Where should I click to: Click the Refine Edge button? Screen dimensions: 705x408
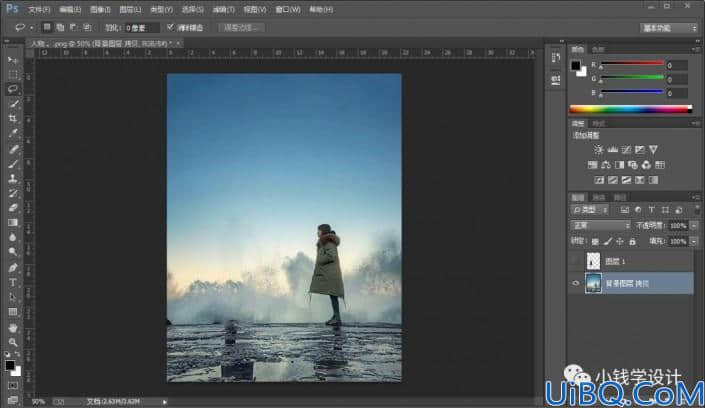tap(241, 27)
